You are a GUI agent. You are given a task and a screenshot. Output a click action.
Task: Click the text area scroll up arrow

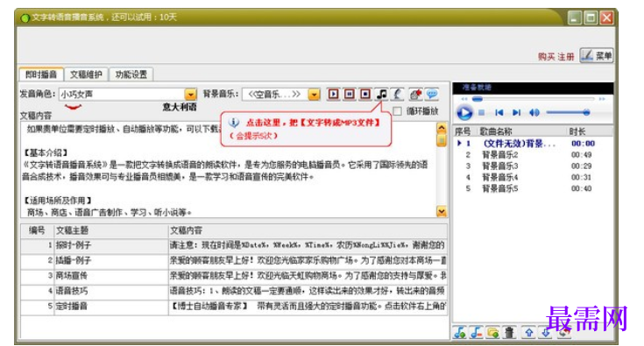click(x=442, y=128)
